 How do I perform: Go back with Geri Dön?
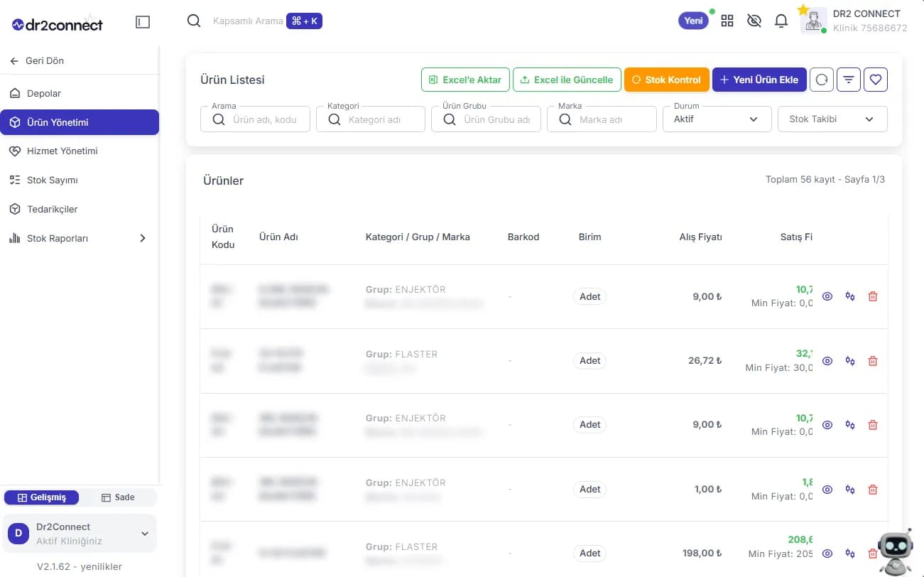coord(37,60)
